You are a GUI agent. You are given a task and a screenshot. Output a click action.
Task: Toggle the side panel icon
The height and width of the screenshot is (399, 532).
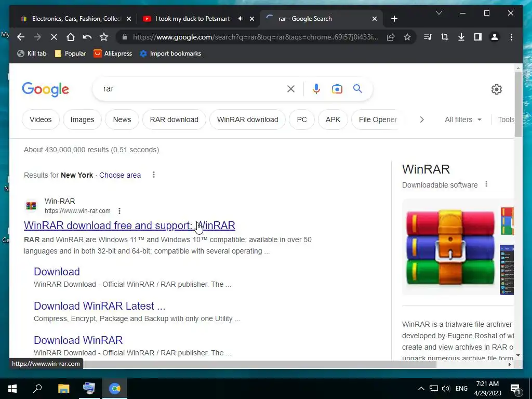tap(478, 37)
